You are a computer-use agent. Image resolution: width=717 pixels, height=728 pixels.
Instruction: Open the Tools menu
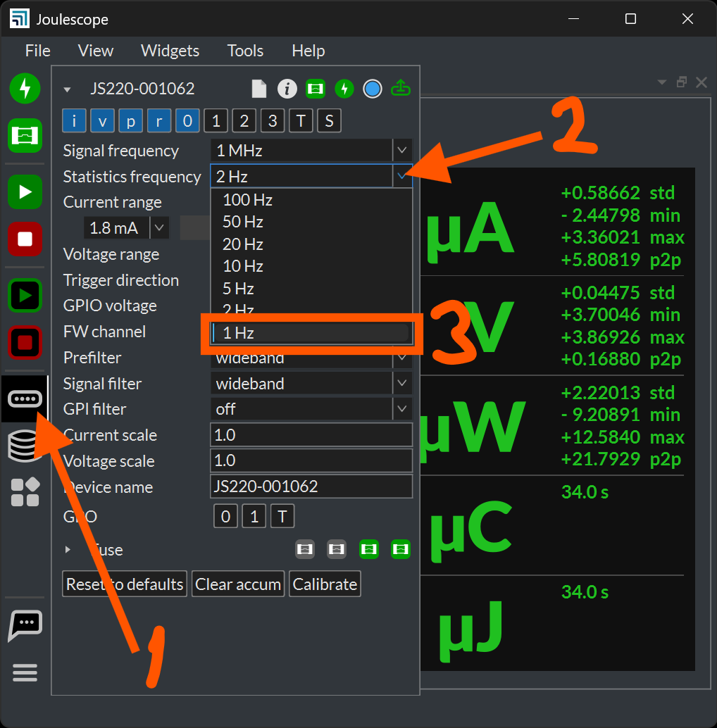click(x=245, y=51)
